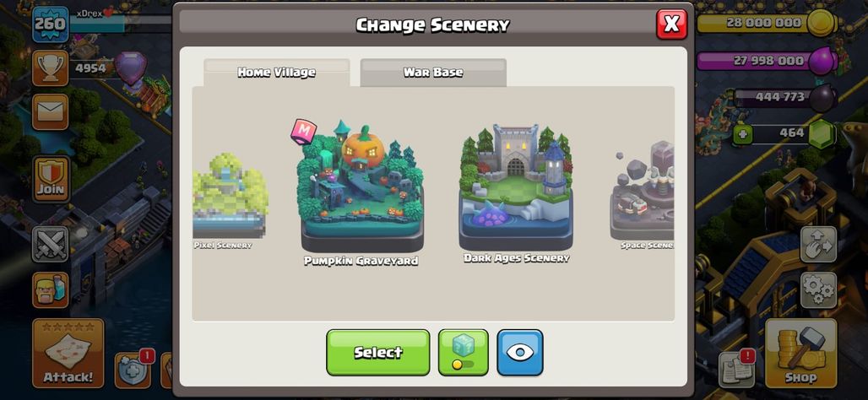This screenshot has width=868, height=400.
Task: Click the green Select button
Action: [377, 353]
